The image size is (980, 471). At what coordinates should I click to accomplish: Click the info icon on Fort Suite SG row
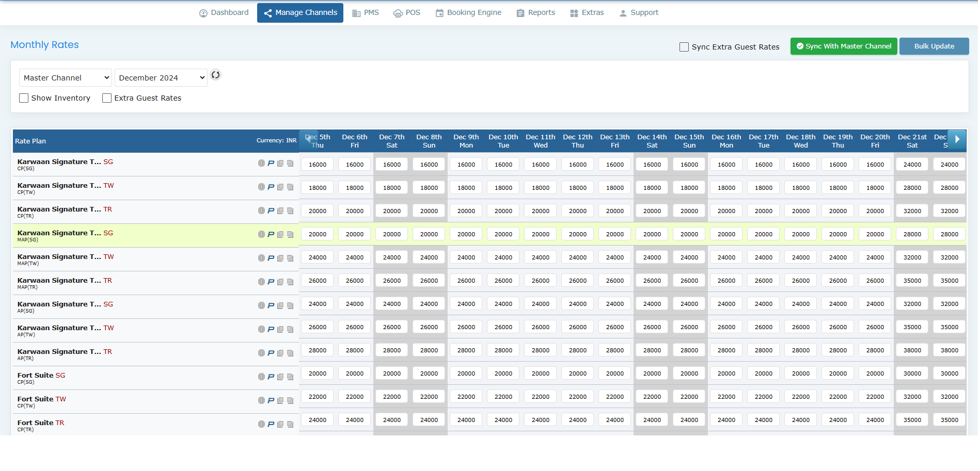261,377
